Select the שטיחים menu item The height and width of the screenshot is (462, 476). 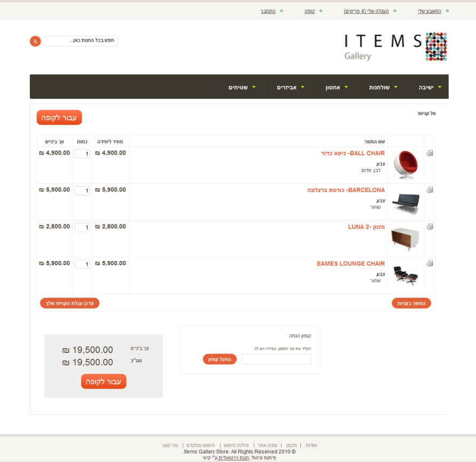(x=241, y=87)
